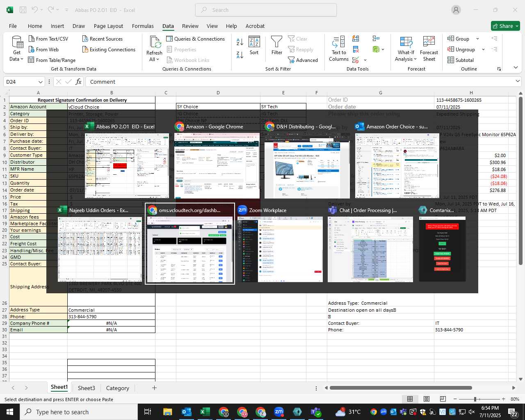The image size is (525, 420).
Task: Switch to Page Layout view in status bar
Action: point(426,399)
